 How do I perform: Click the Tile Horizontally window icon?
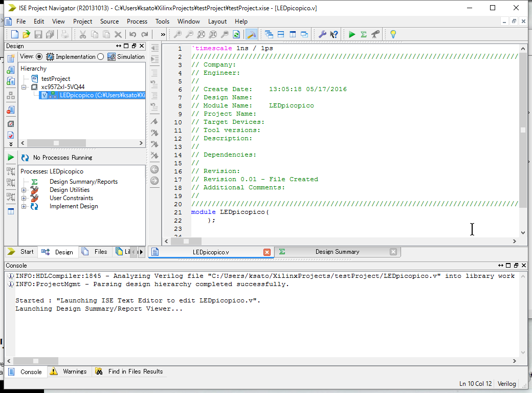(x=281, y=34)
